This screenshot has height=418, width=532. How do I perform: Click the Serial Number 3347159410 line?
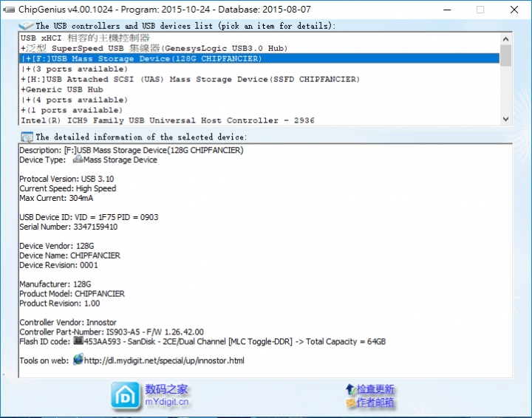point(68,227)
